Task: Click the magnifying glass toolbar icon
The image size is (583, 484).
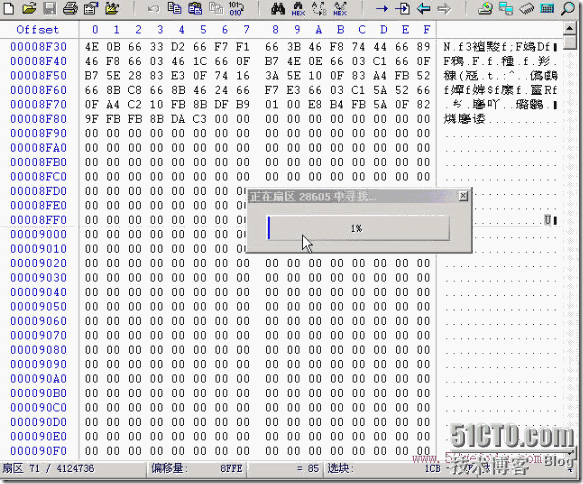Action: click(568, 8)
